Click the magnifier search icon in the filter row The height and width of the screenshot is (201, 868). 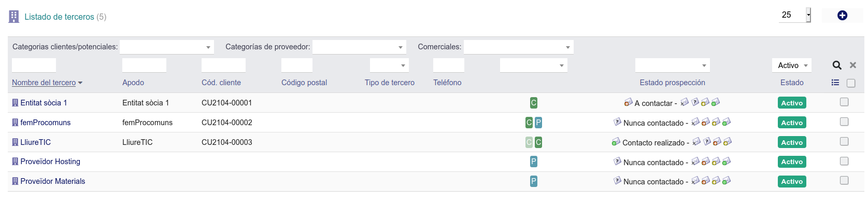tap(837, 65)
